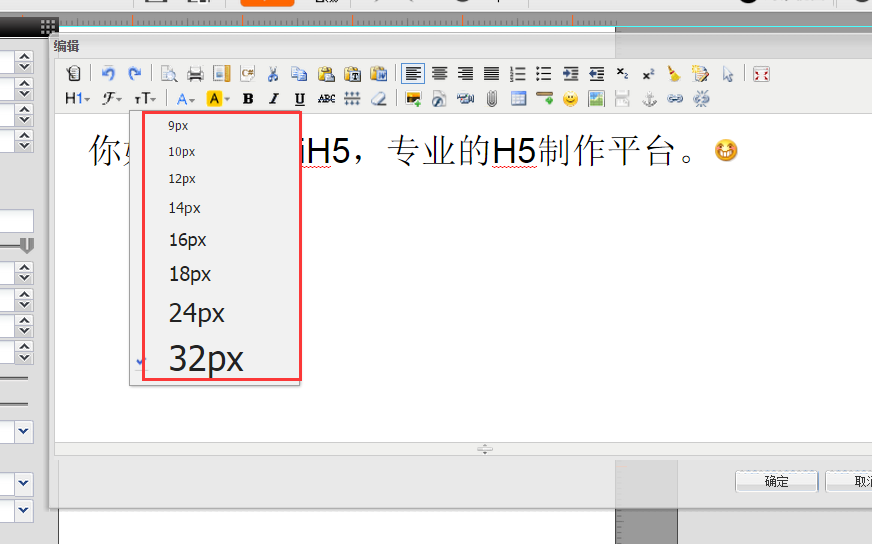This screenshot has width=872, height=544.
Task: Toggle italic formatting
Action: (274, 98)
